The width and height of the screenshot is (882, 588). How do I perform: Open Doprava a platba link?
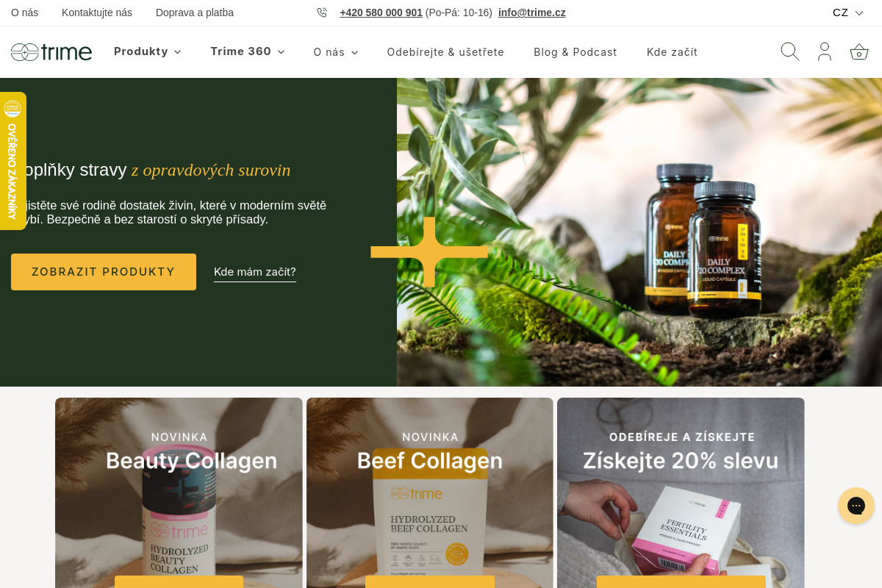[195, 12]
